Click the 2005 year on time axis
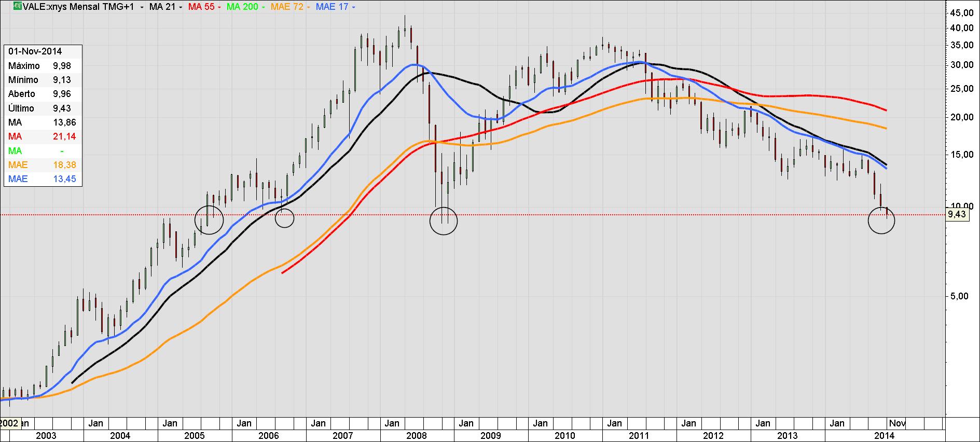This screenshot has width=980, height=442. click(194, 436)
